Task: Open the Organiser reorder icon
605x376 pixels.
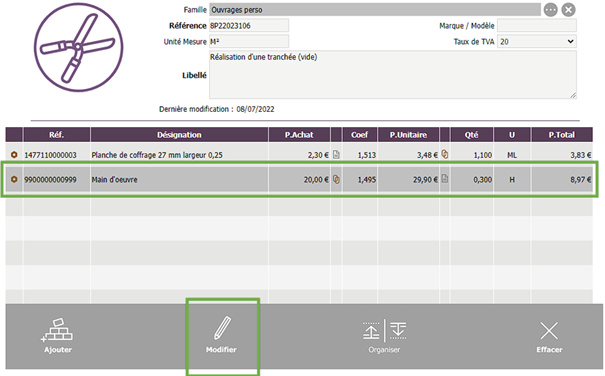Action: pyautogui.click(x=384, y=330)
